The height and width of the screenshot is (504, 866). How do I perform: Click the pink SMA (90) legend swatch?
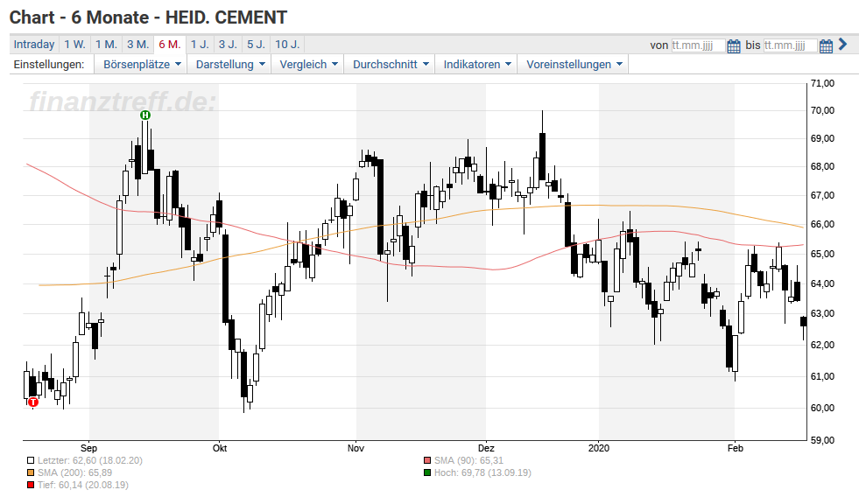(427, 460)
